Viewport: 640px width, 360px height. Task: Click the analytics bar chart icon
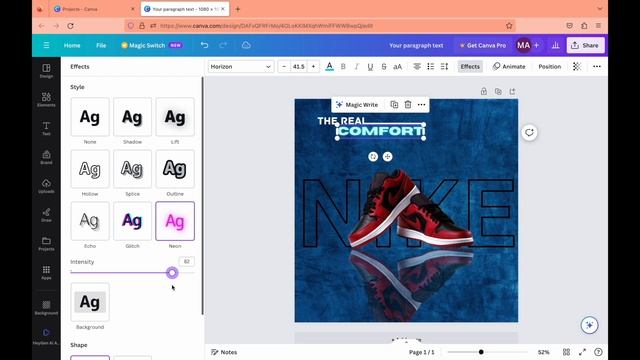(556, 45)
